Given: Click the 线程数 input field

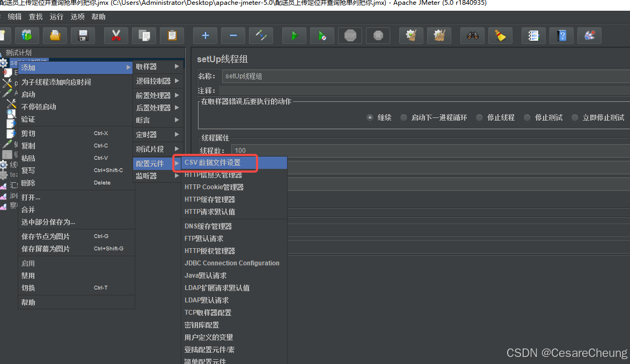Looking at the screenshot, I should coord(431,151).
